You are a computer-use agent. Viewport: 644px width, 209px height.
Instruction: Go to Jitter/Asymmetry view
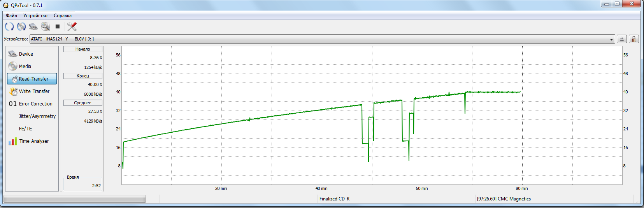[x=37, y=116]
